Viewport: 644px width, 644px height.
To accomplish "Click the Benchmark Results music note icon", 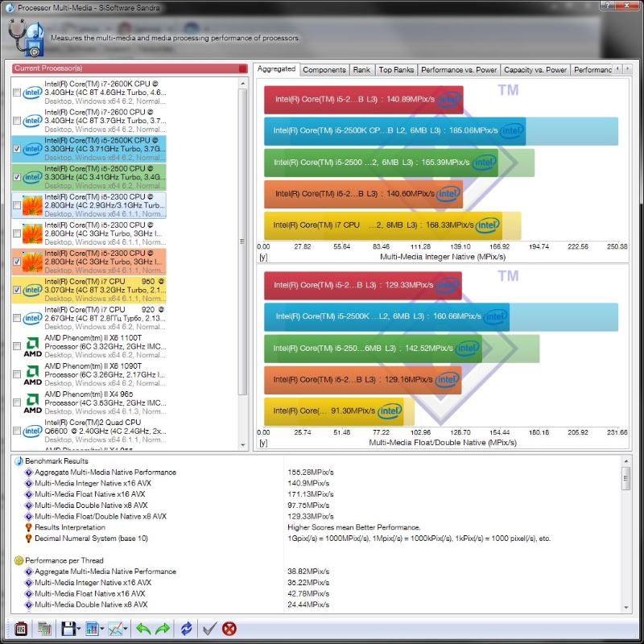I will pyautogui.click(x=19, y=461).
